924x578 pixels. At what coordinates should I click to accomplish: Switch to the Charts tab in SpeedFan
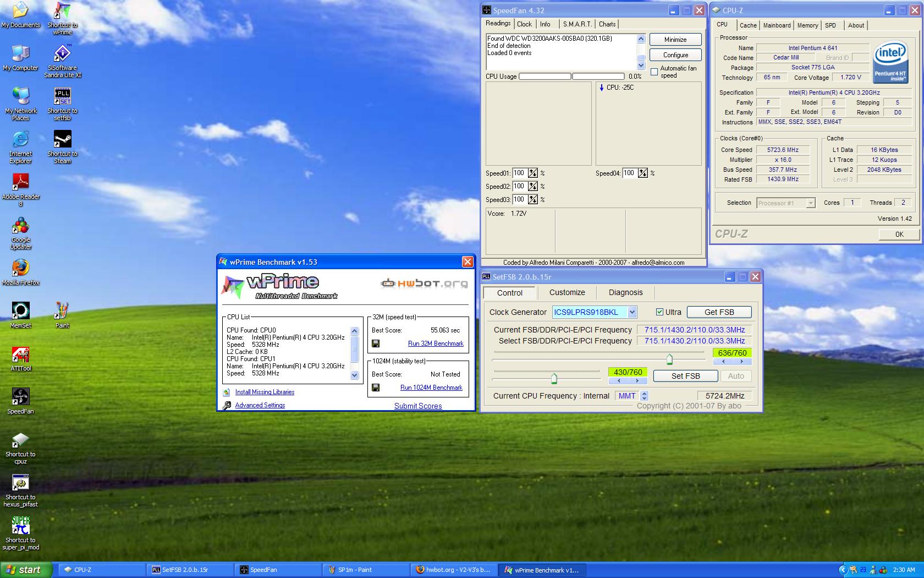pos(607,24)
